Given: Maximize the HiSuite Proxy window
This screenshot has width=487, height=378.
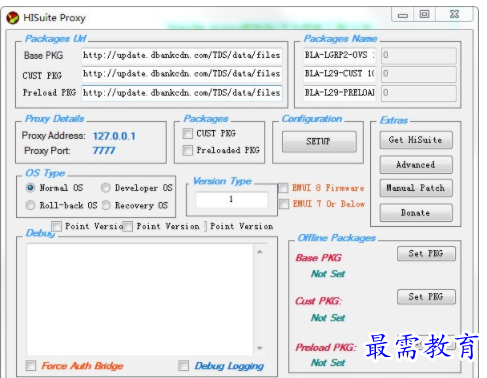Looking at the screenshot, I should (424, 14).
